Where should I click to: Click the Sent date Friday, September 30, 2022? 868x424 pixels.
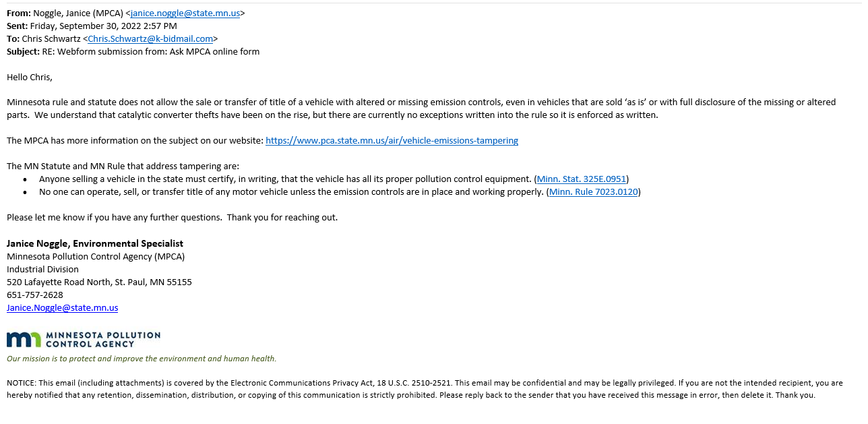[103, 26]
